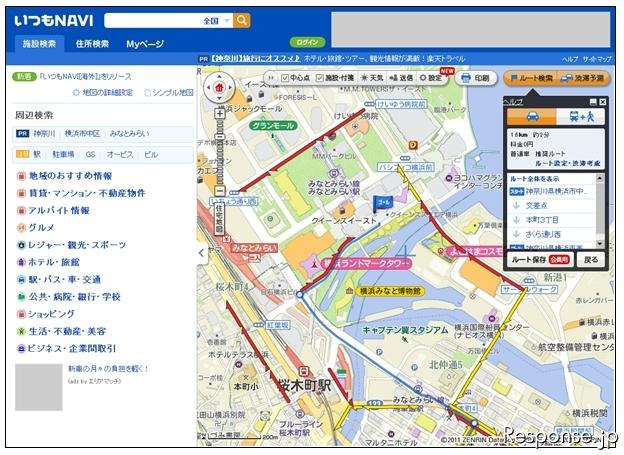624x455 pixels.
Task: Select the 住宅地図 zoom level label
Action: [x=219, y=218]
